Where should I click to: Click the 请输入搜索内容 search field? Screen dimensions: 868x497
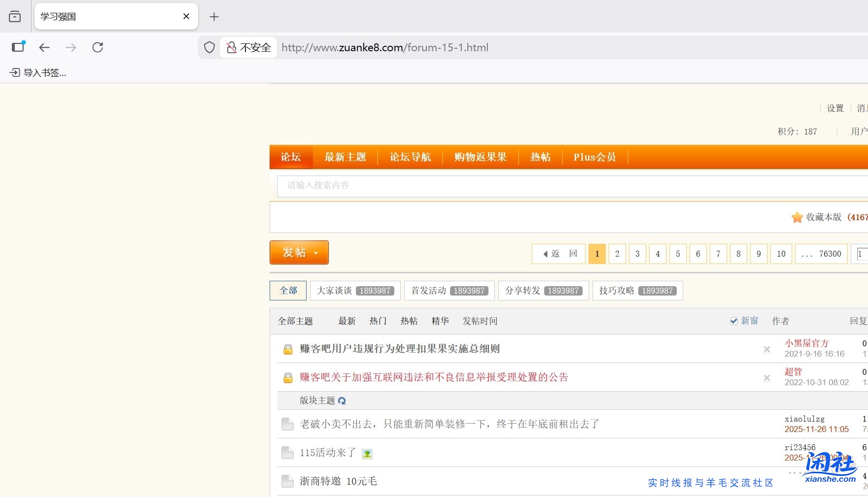pyautogui.click(x=444, y=186)
